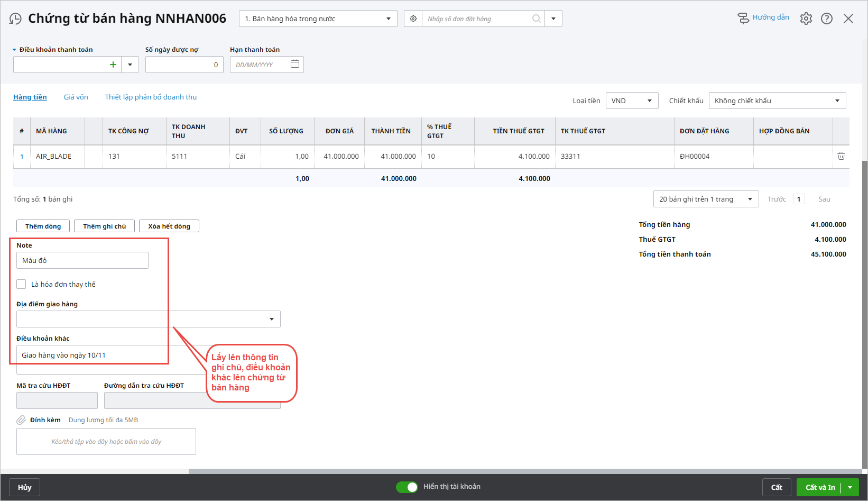Open the help question mark icon
868x501 pixels.
[x=826, y=19]
